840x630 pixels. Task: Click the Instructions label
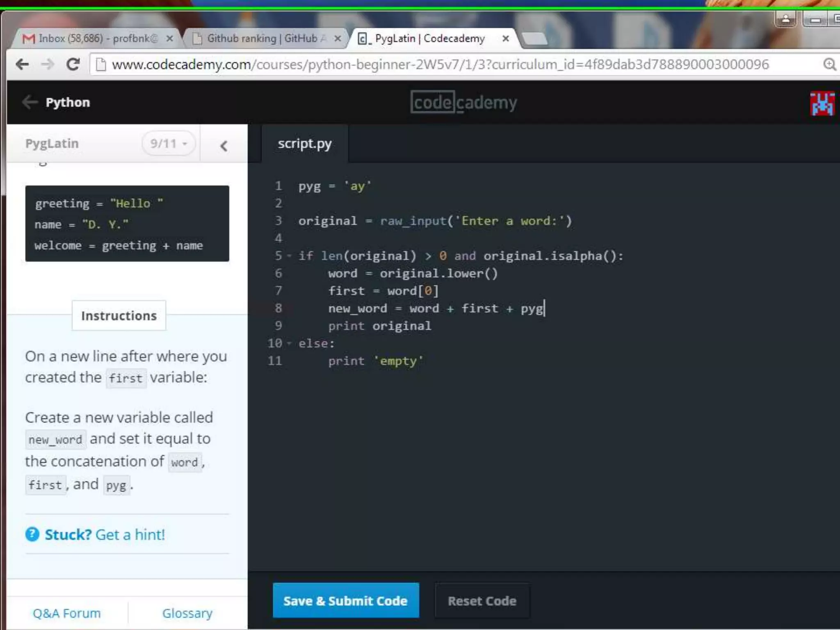[119, 315]
